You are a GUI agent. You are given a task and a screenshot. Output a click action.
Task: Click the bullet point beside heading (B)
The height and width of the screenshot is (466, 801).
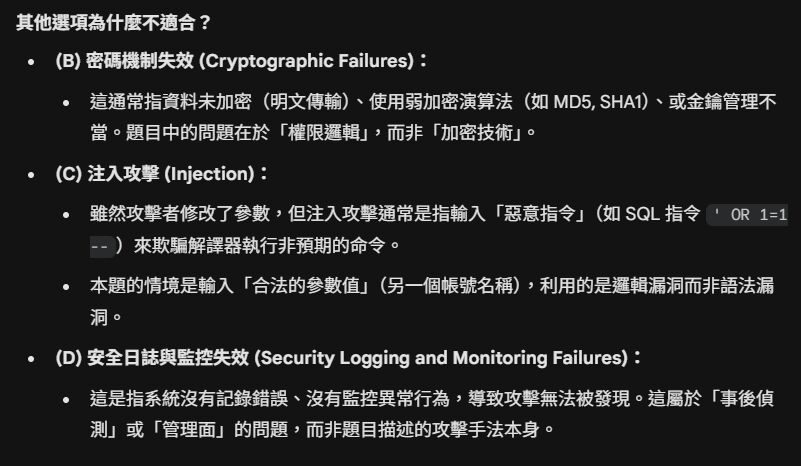pyautogui.click(x=33, y=61)
